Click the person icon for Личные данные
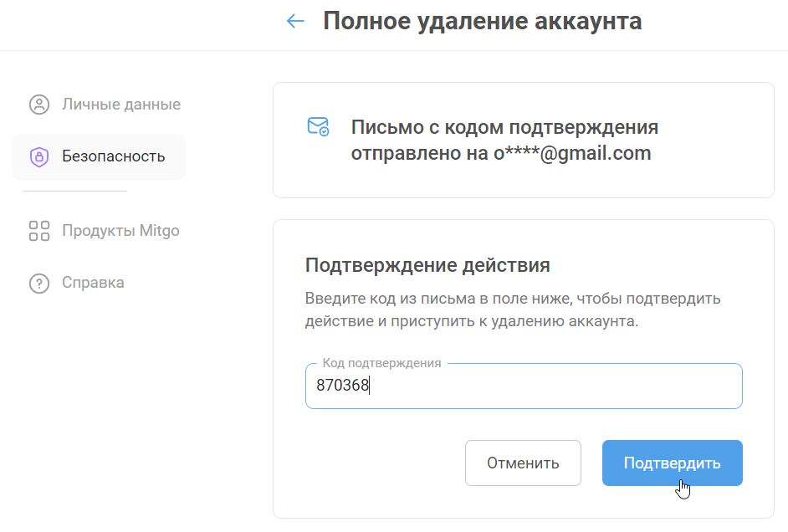Screen dimensions: 788x532 [39, 105]
